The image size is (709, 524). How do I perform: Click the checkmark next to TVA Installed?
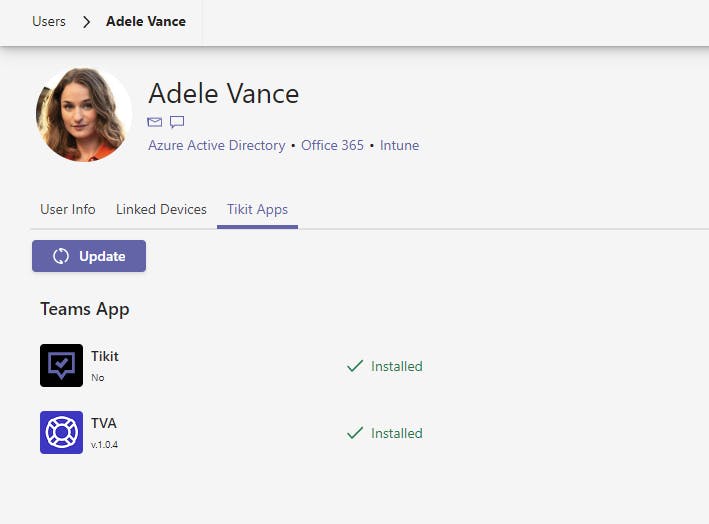tap(355, 433)
